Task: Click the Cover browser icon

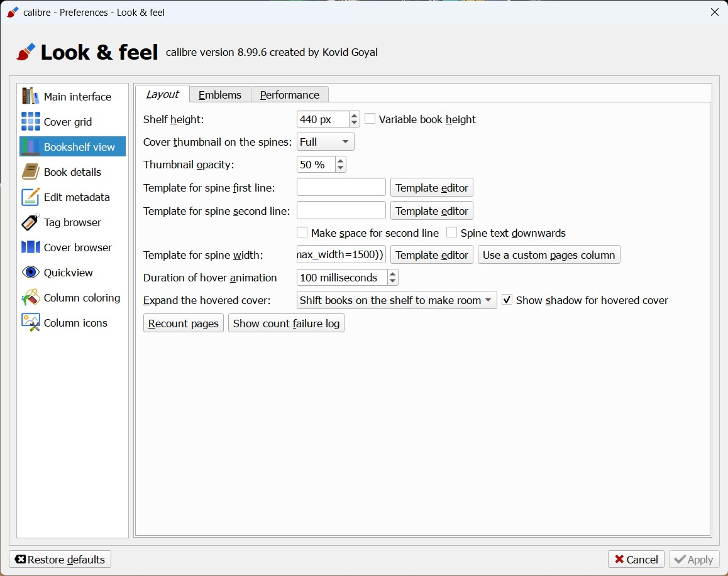Action: click(31, 247)
